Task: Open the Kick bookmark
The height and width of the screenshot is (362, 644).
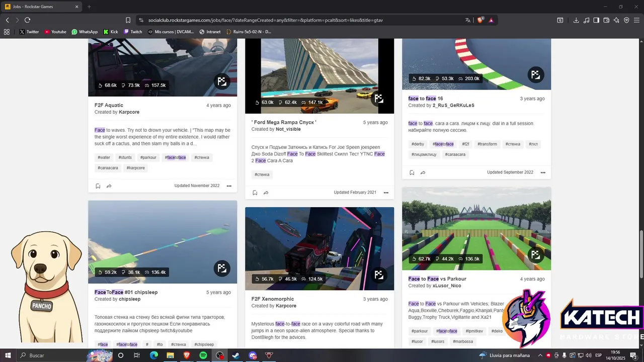Action: click(111, 32)
